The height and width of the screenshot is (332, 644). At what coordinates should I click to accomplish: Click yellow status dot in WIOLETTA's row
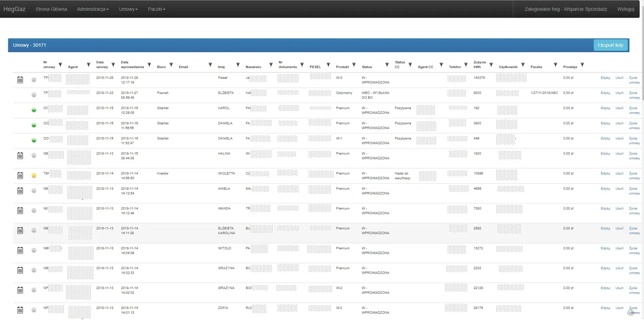[34, 175]
